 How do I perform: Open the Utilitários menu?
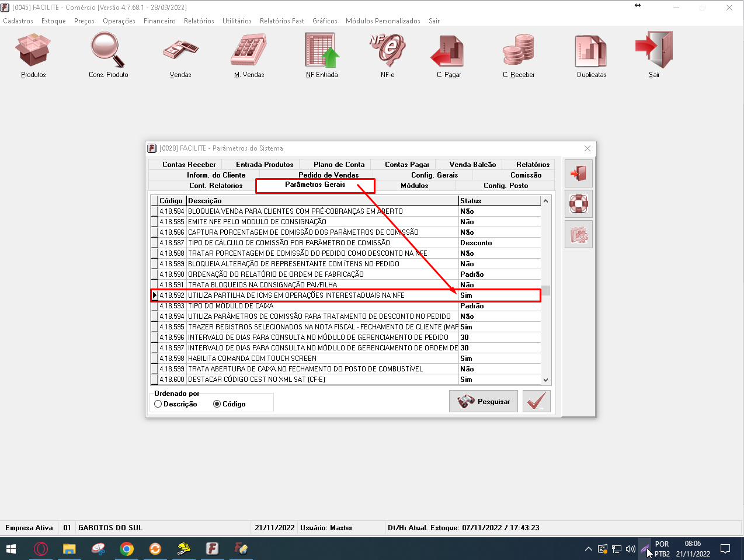pos(237,21)
